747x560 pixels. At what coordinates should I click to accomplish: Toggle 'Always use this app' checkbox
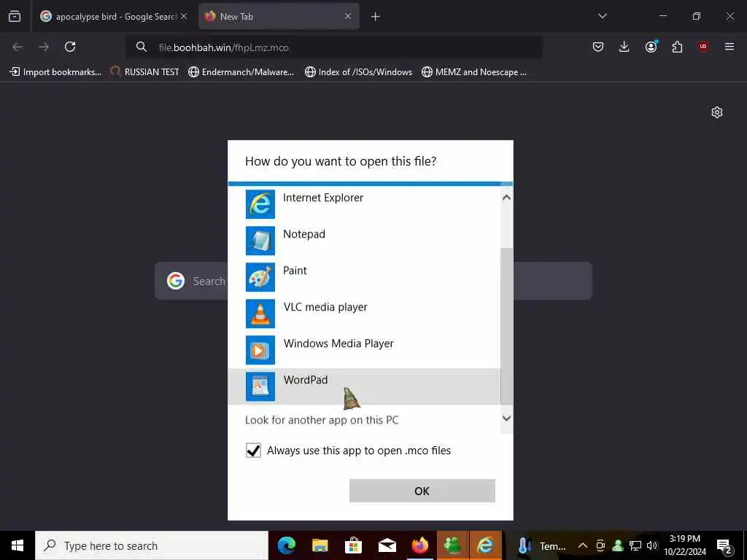(x=253, y=451)
